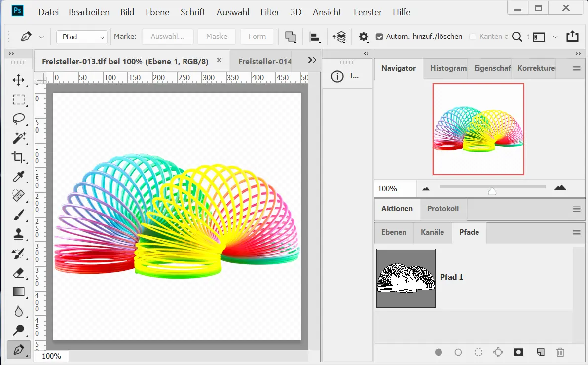Switch to the Kanäle tab
This screenshot has height=365, width=588.
pos(432,232)
